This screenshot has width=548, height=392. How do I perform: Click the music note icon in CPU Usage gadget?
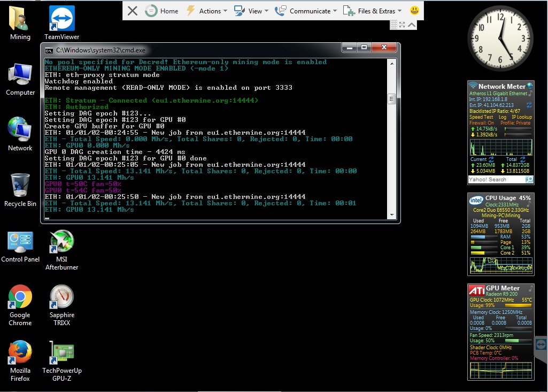529,204
